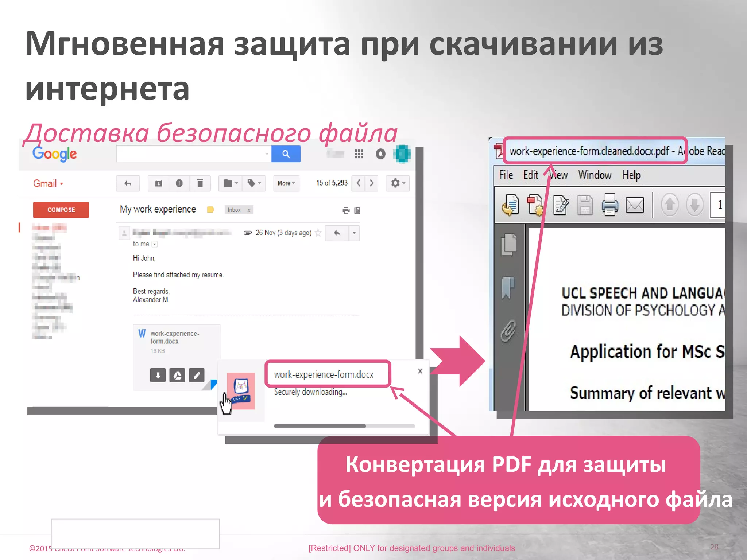
Task: Open the reply options dropdown arrow
Action: [x=354, y=233]
